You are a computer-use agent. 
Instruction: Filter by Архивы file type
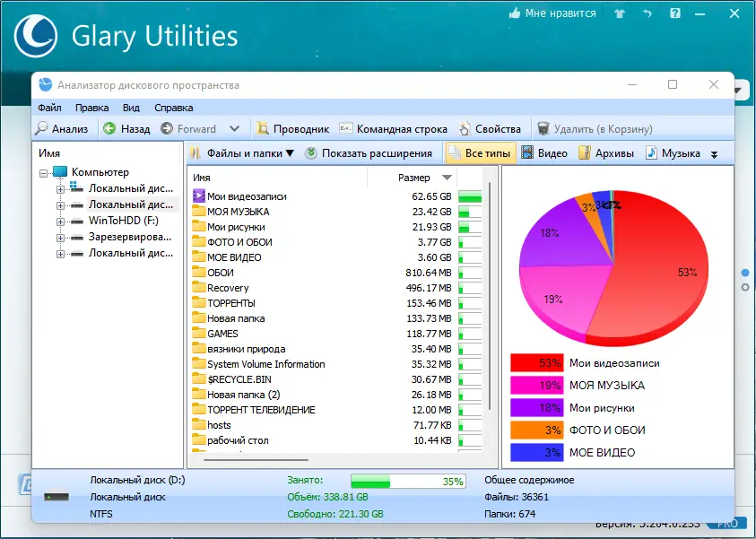tap(606, 153)
